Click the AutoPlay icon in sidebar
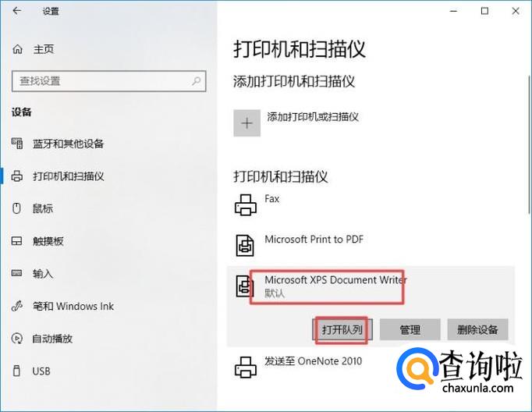The width and height of the screenshot is (532, 412). click(17, 339)
